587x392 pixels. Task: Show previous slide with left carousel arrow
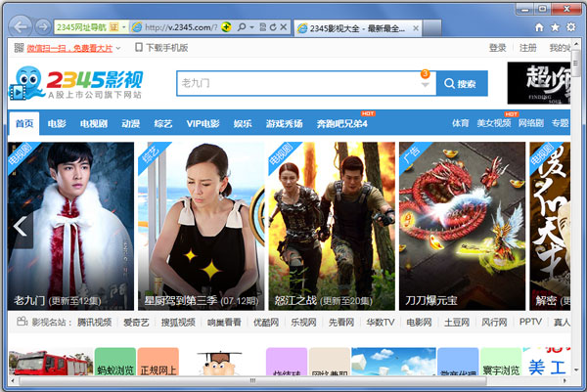(21, 227)
